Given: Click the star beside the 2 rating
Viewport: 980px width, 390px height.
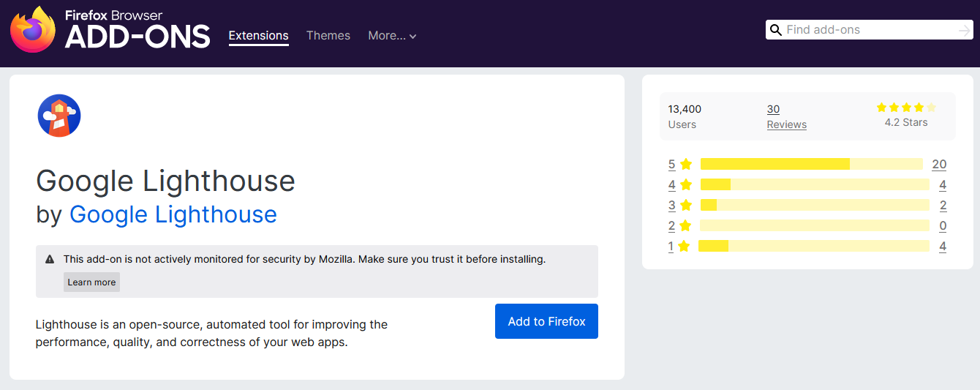Looking at the screenshot, I should 685,225.
